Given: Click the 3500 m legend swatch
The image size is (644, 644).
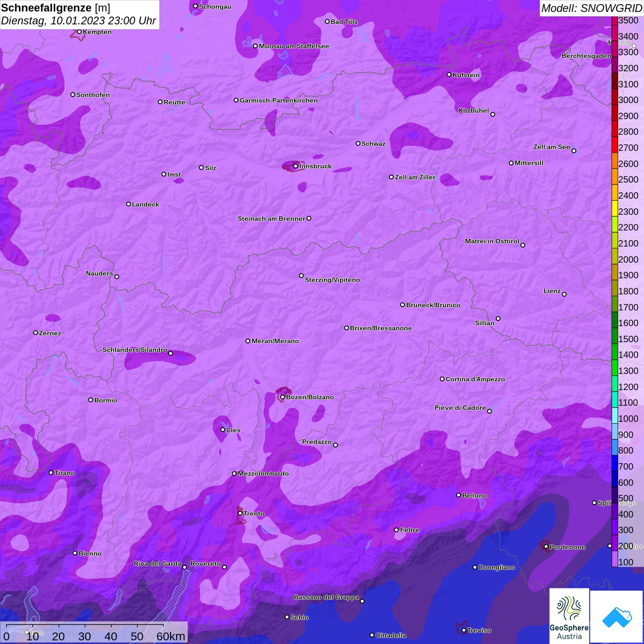Looking at the screenshot, I should coord(615,20).
